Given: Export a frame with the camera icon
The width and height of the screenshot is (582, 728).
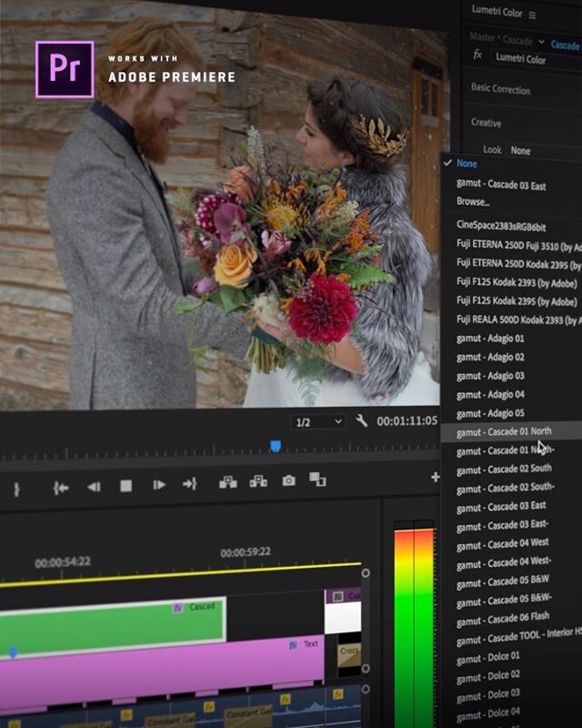Looking at the screenshot, I should 288,480.
